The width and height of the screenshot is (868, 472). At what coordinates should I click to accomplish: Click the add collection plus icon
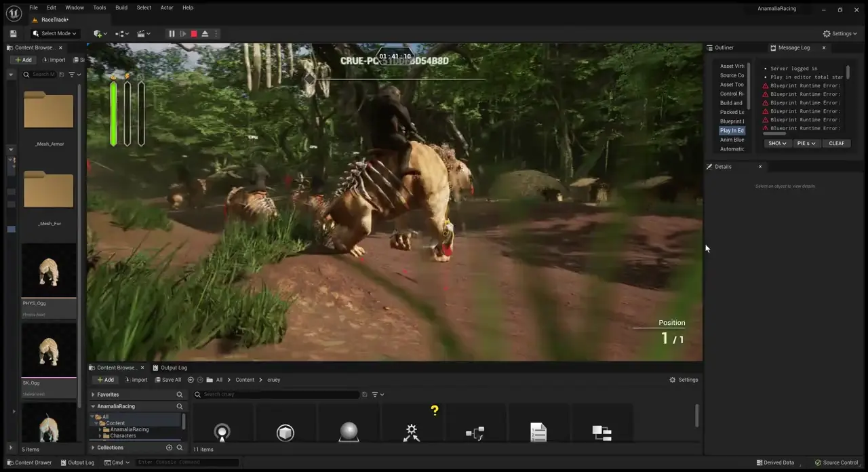pos(169,448)
